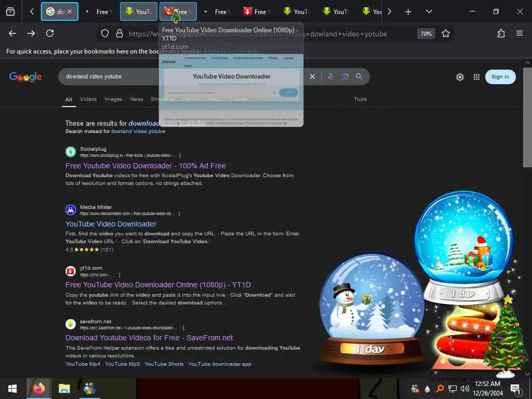Image resolution: width=532 pixels, height=399 pixels.
Task: Follow the YouTube Mp3 sitelink
Action: coord(122,364)
